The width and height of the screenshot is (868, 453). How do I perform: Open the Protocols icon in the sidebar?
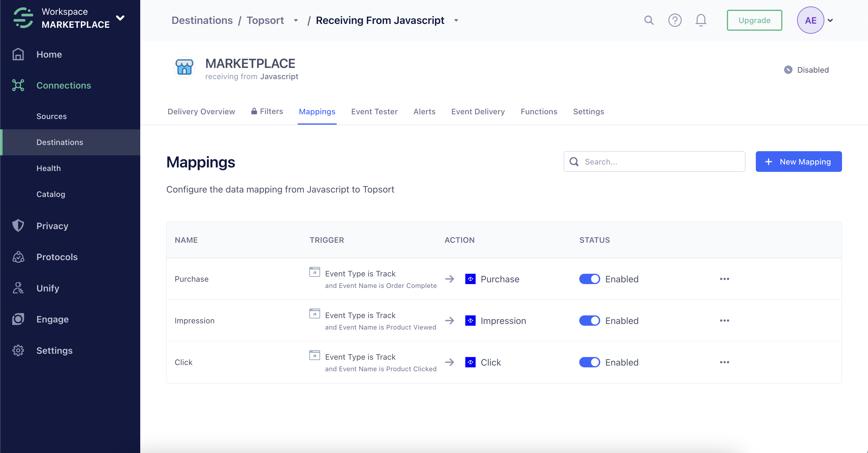(18, 257)
